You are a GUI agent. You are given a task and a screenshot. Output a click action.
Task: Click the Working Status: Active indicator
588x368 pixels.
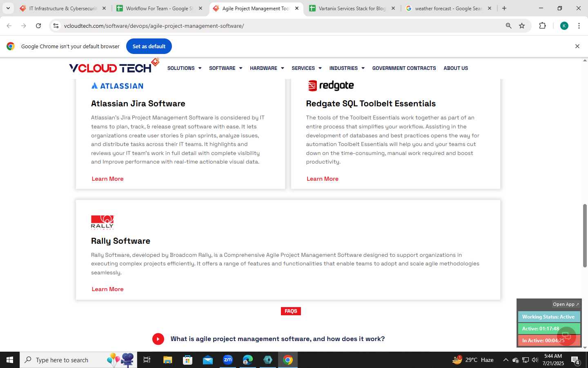click(548, 317)
